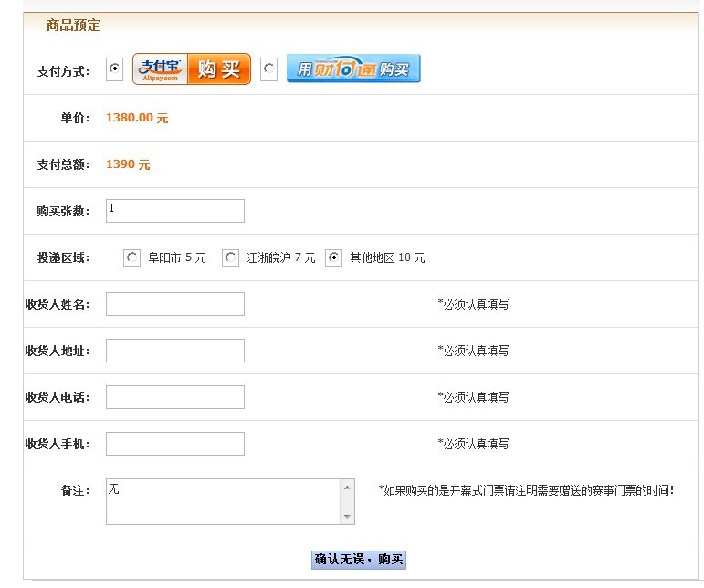The image size is (704, 588).
Task: Click the 确认无误，购买 submit button
Action: point(359,560)
